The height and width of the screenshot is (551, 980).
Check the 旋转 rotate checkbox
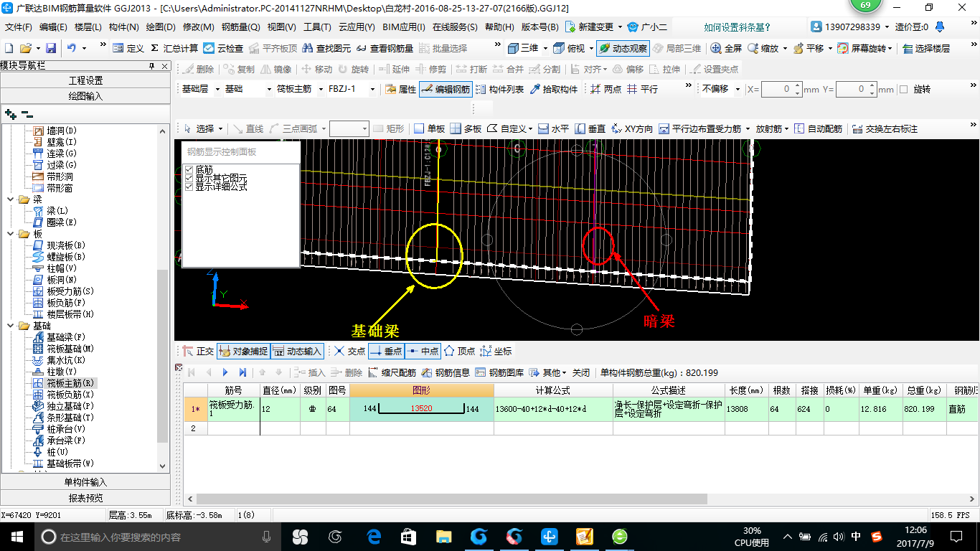tap(904, 90)
